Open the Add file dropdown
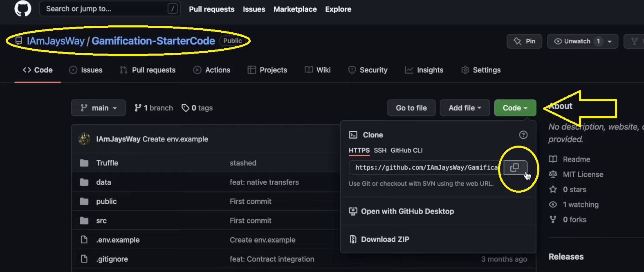The width and height of the screenshot is (644, 272). pyautogui.click(x=465, y=108)
